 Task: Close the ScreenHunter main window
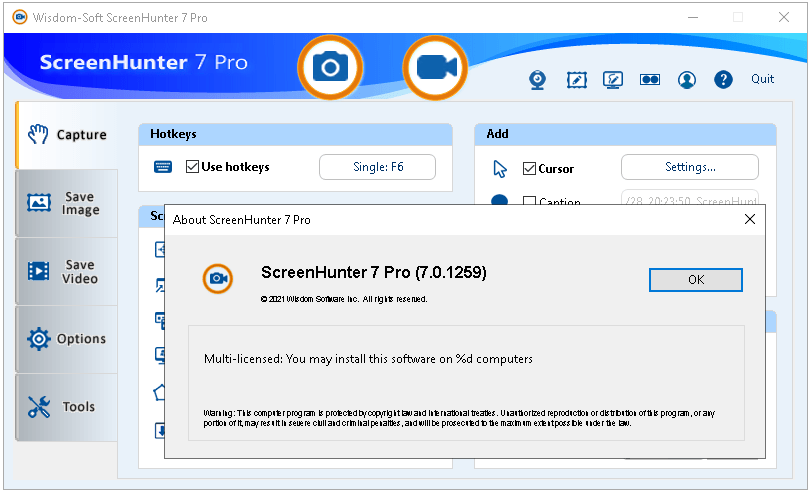tap(784, 17)
